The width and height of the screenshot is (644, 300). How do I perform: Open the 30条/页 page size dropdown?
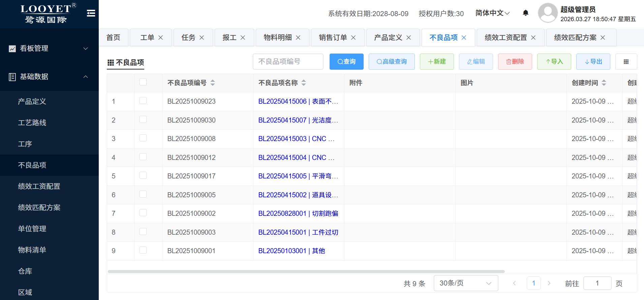click(465, 283)
